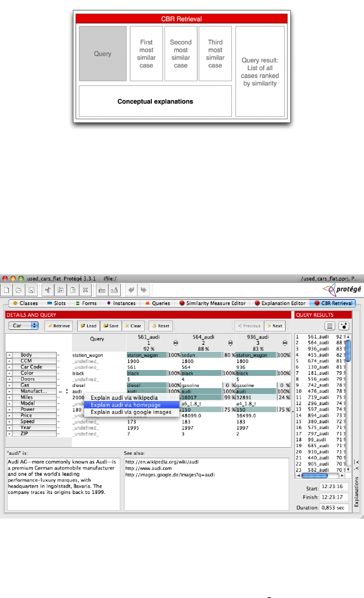Toggle the Color attribute checkbox
This screenshot has width=364, height=598.
coord(9,373)
